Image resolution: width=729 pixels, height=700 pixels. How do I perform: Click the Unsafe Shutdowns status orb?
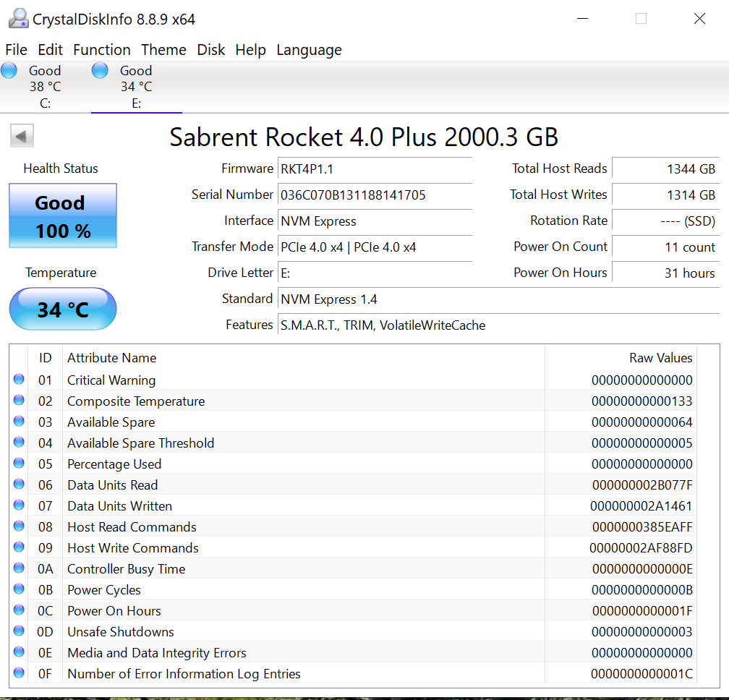(x=19, y=631)
